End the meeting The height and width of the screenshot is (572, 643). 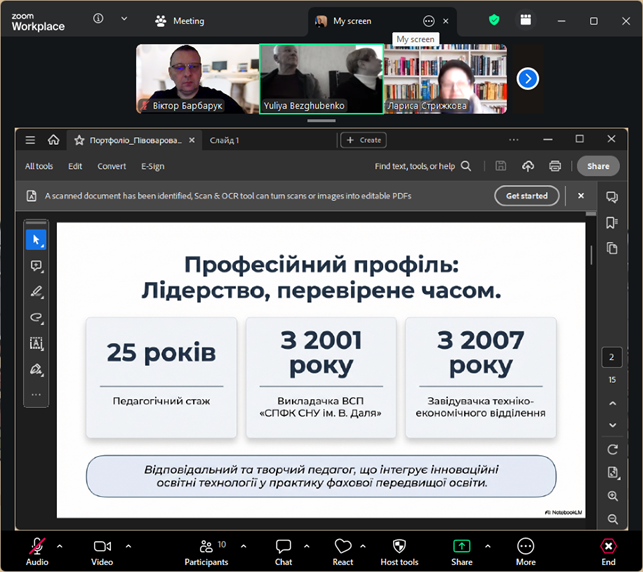pos(608,551)
